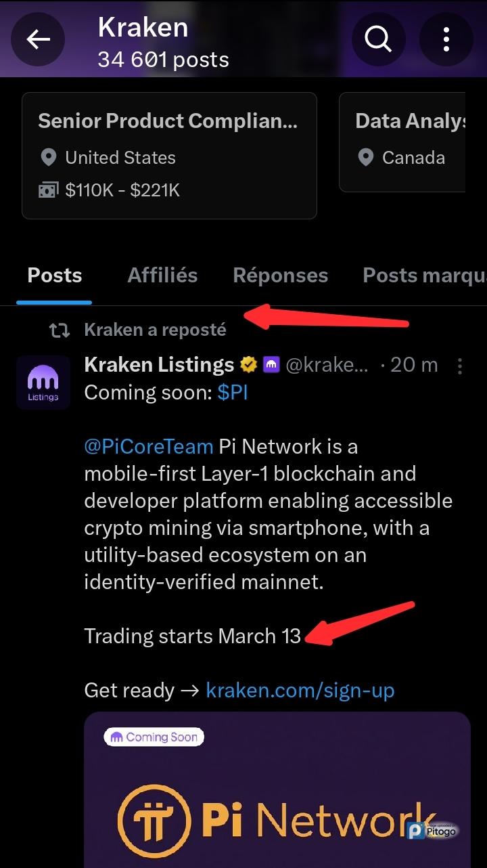487x868 pixels.
Task: Open the three-dot profile options menu
Action: pos(446,39)
